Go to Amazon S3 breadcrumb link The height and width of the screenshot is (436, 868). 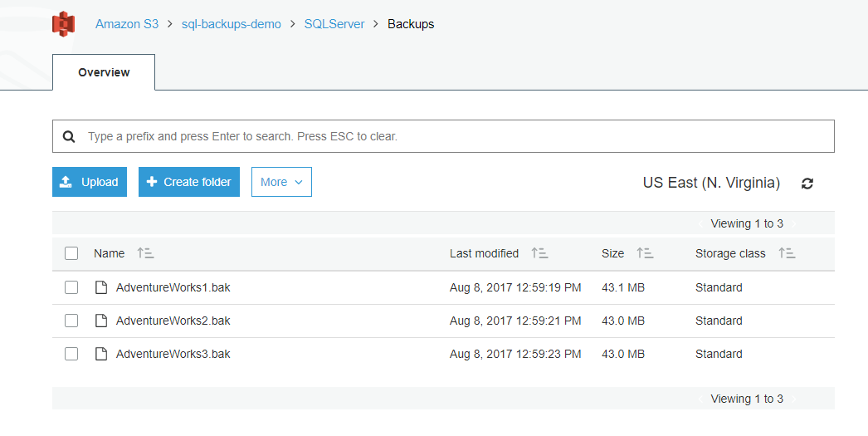coord(127,24)
